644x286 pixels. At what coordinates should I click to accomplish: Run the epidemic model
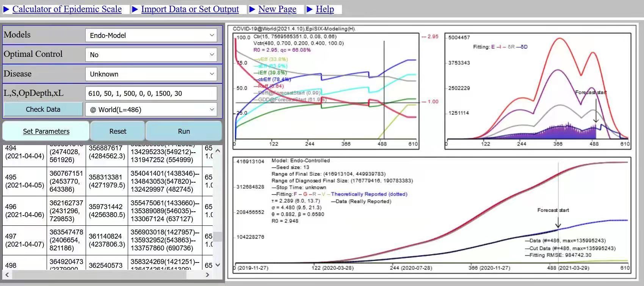[184, 131]
